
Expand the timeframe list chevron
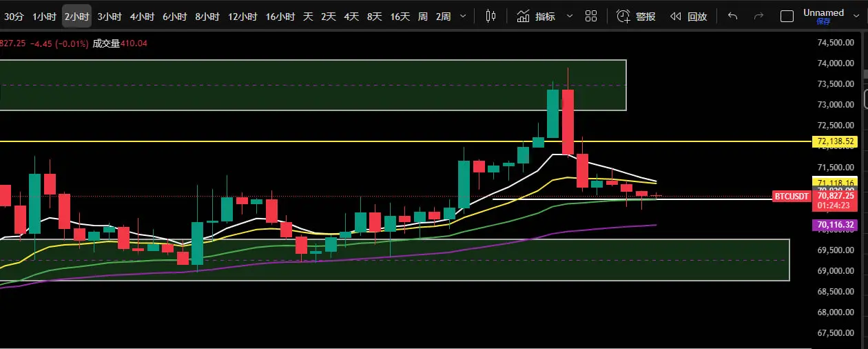click(462, 16)
